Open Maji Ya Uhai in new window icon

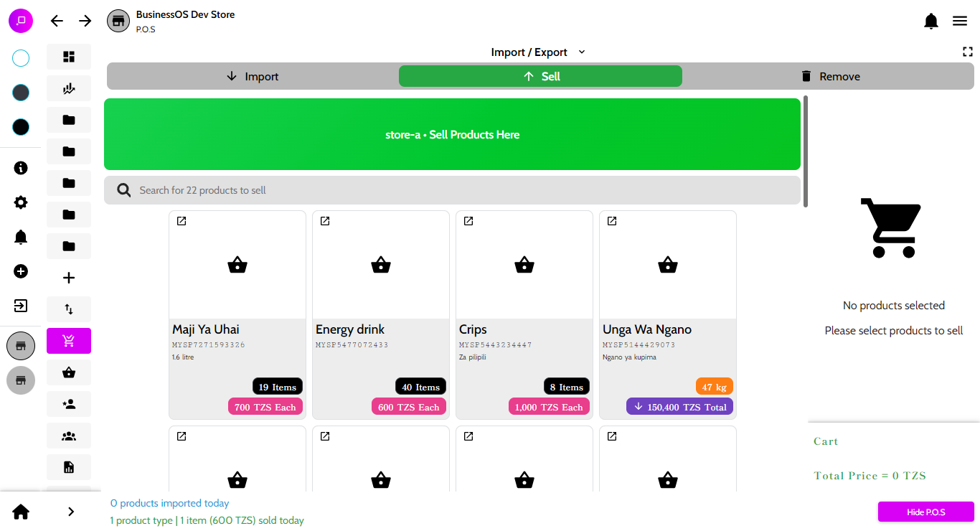(x=182, y=221)
